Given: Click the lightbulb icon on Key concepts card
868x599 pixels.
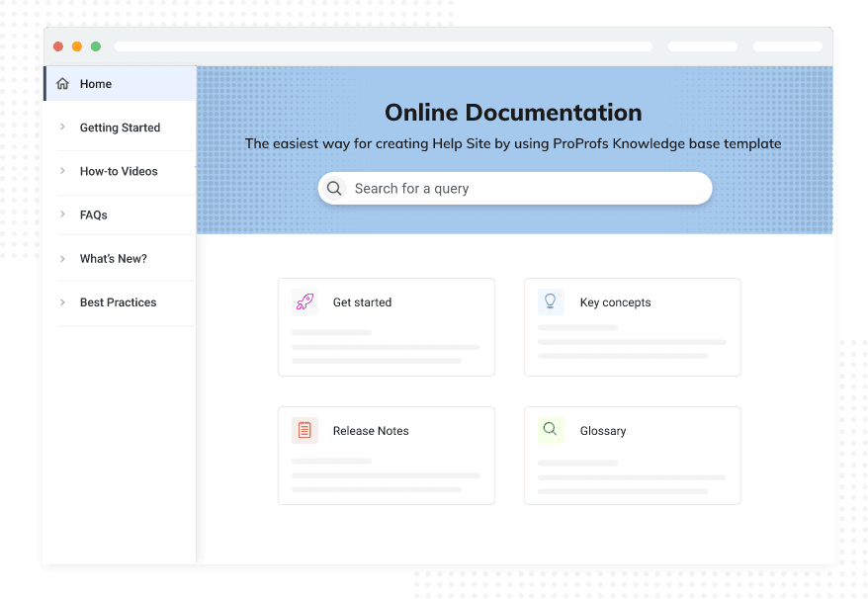Looking at the screenshot, I should 551,301.
